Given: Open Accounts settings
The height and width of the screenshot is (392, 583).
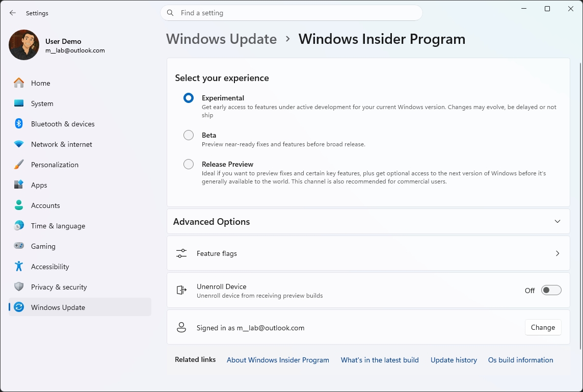Looking at the screenshot, I should coord(80,205).
